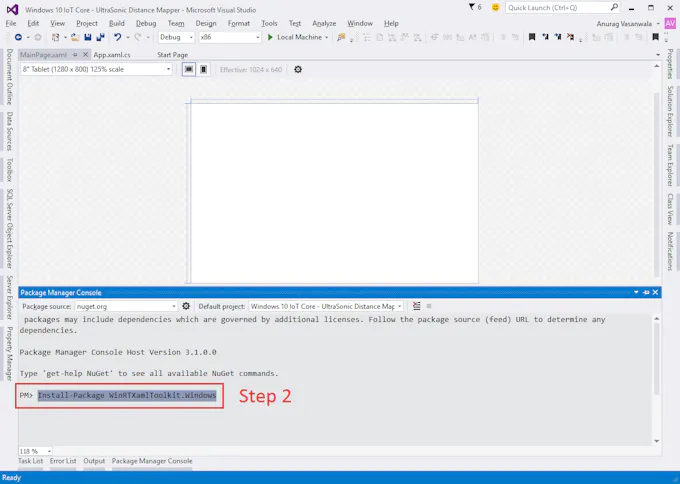This screenshot has width=680, height=484.
Task: Open the Project menu
Action: 87,23
